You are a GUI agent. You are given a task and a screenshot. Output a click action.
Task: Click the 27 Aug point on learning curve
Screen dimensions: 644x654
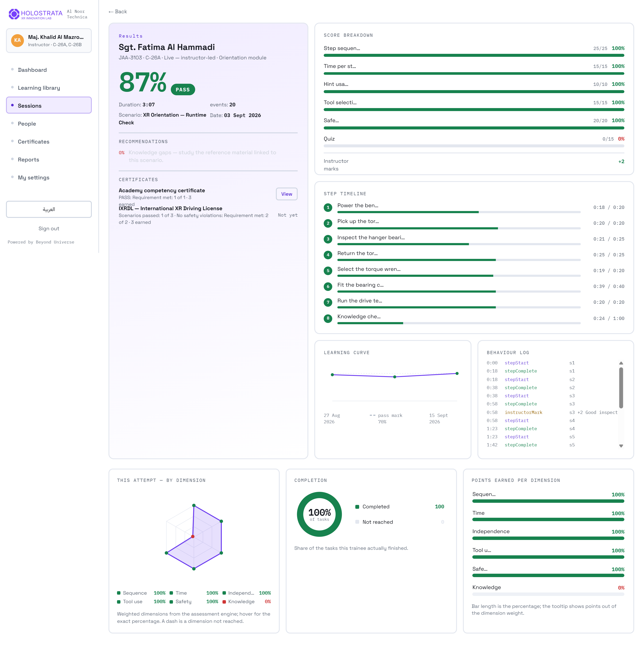[332, 375]
